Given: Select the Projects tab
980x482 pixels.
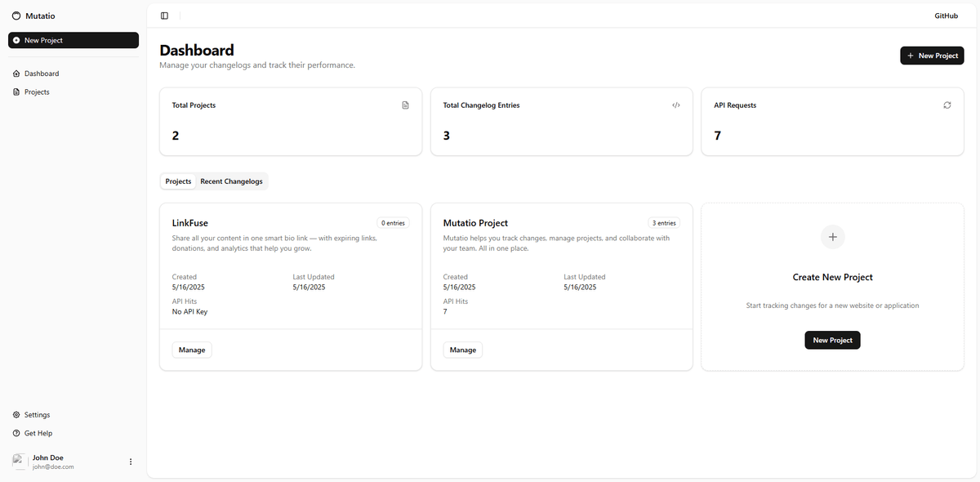Looking at the screenshot, I should point(178,181).
